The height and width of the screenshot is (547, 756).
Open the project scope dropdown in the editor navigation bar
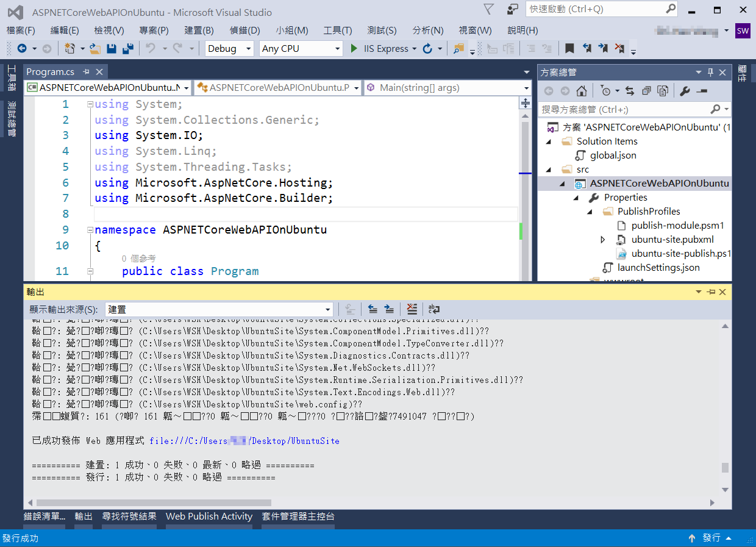185,88
